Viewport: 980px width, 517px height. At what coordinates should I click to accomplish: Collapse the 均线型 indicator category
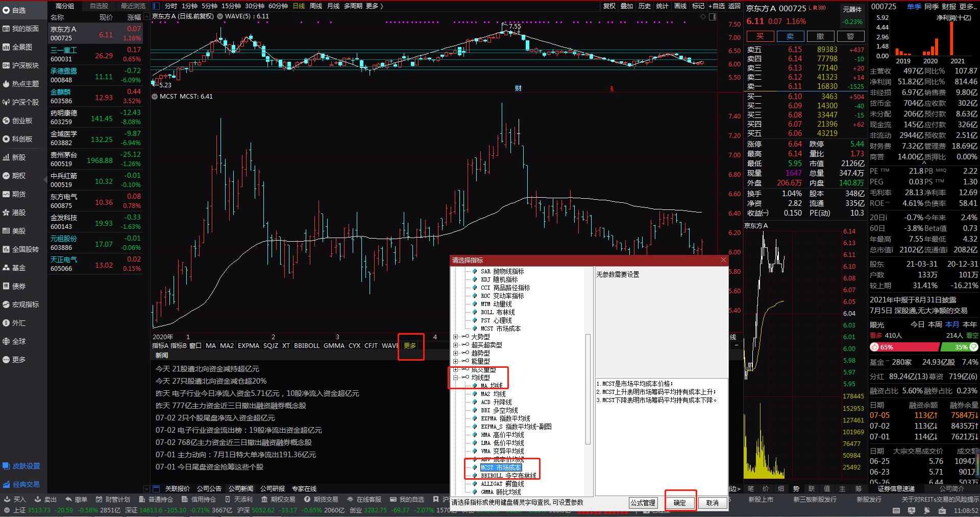tap(456, 378)
